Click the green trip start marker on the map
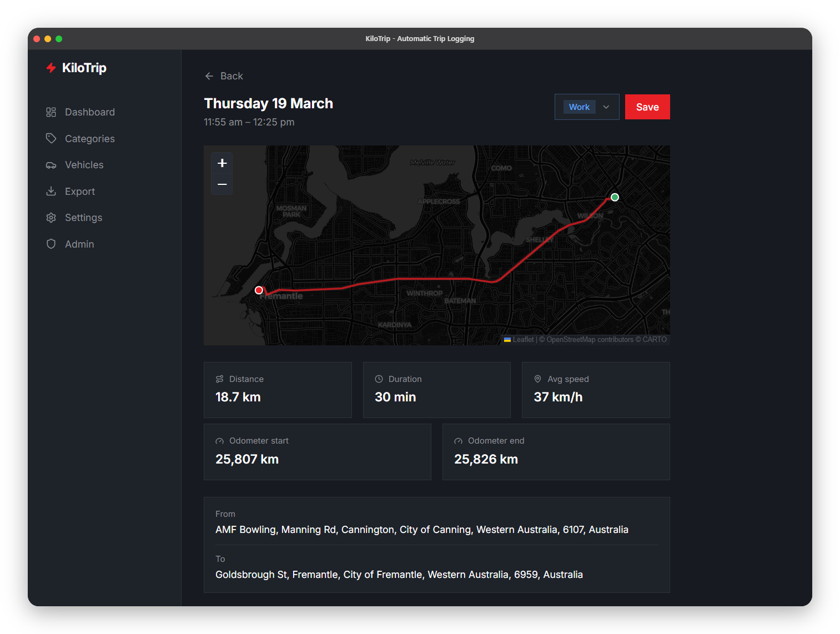 pos(615,197)
